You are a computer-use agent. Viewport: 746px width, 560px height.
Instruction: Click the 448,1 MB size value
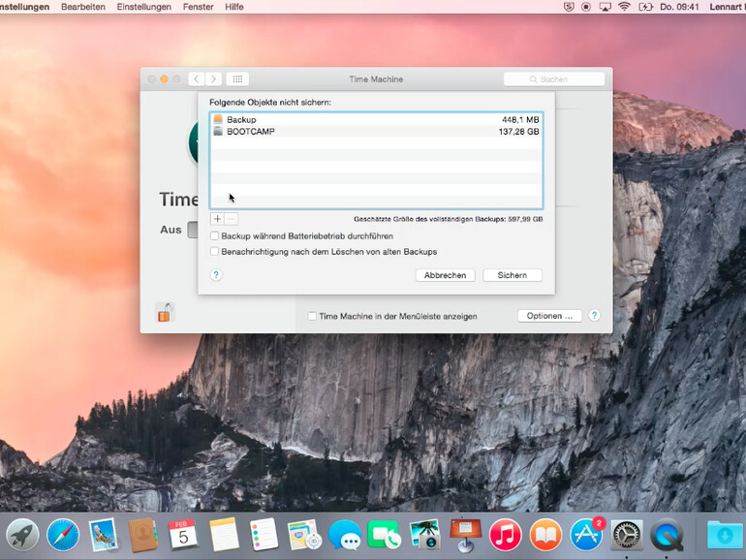(x=520, y=119)
